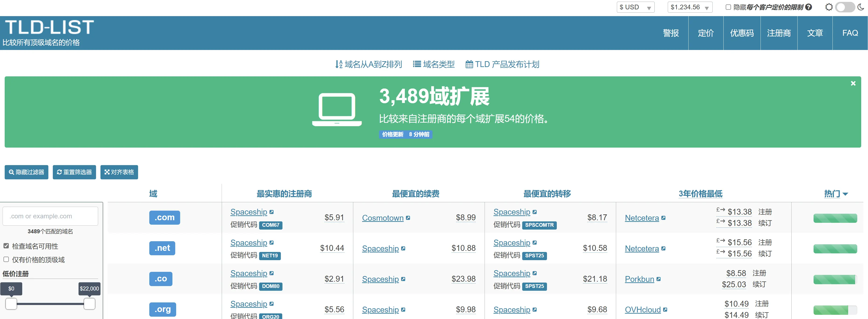Image resolution: width=868 pixels, height=319 pixels.
Task: Open the USD currency dropdown
Action: [x=635, y=7]
